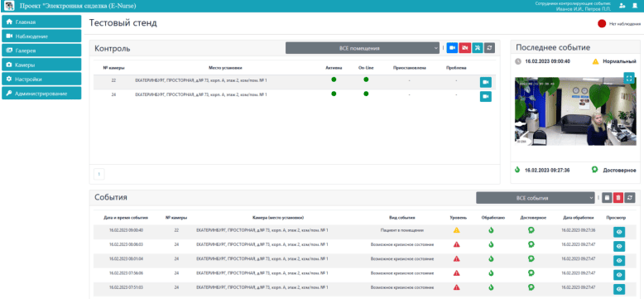Click 'Пациент в помещении' event type
This screenshot has height=299, width=644.
pos(402,230)
